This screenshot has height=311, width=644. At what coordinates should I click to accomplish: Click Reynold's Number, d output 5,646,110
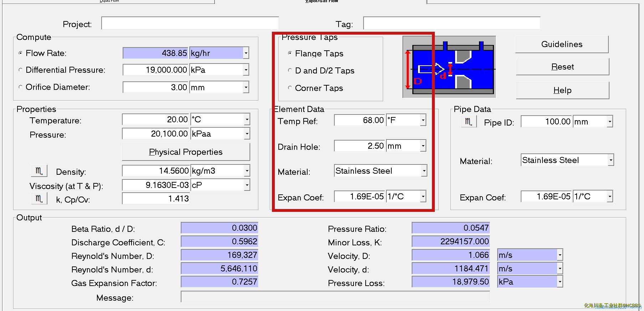coord(219,269)
